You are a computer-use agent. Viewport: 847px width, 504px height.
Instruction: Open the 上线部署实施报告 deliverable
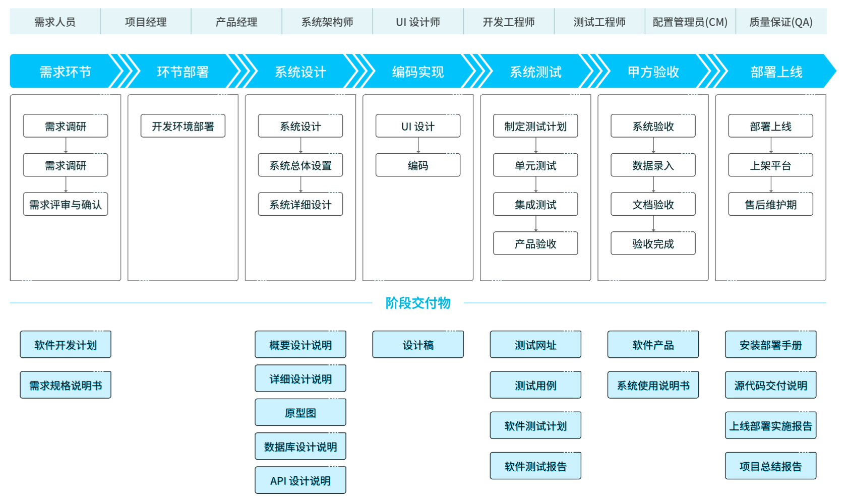coord(771,425)
